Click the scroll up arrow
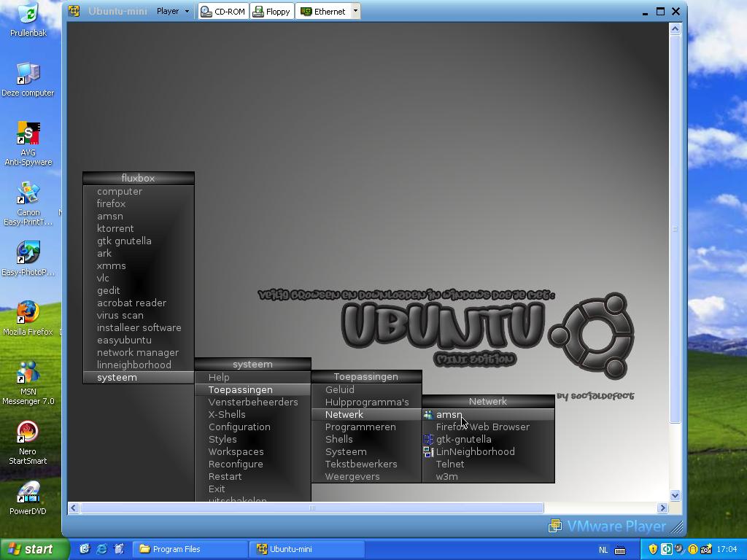 pos(675,29)
